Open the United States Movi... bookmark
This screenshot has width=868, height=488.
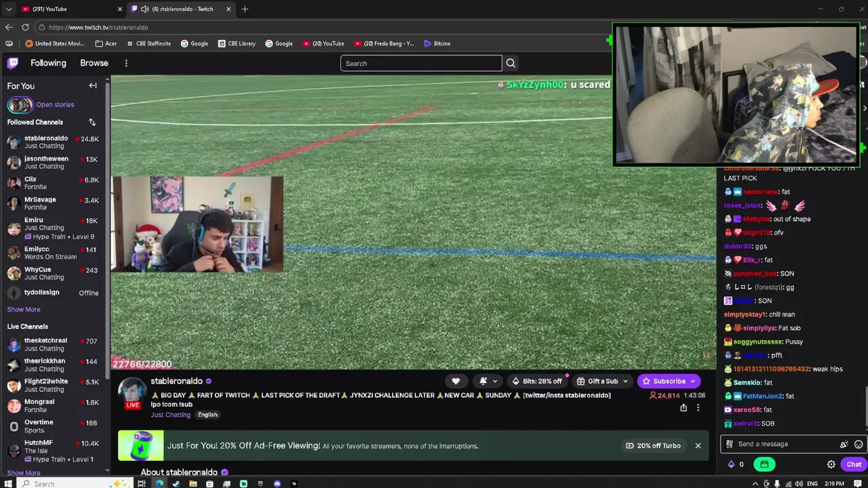(55, 43)
